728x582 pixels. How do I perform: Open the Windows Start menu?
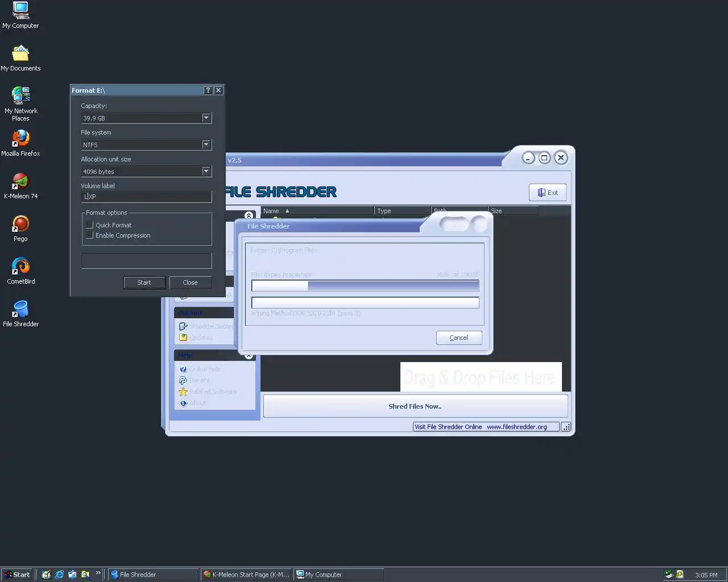(17, 575)
